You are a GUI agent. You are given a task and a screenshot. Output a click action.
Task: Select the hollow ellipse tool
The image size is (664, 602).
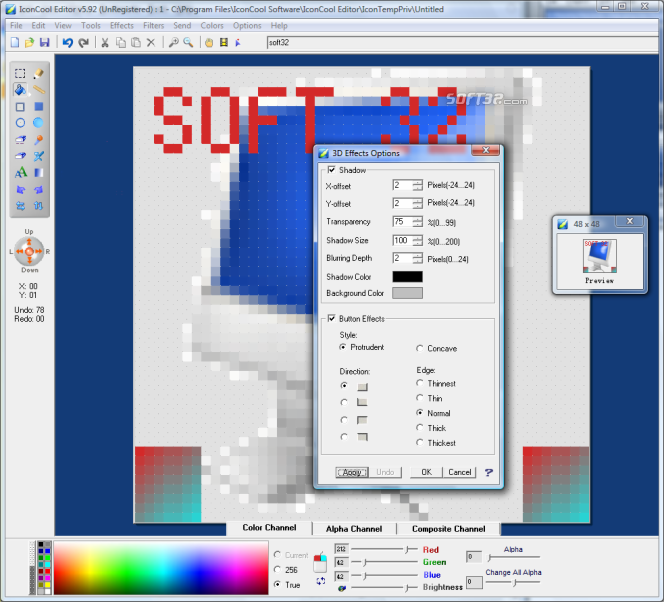pyautogui.click(x=20, y=123)
